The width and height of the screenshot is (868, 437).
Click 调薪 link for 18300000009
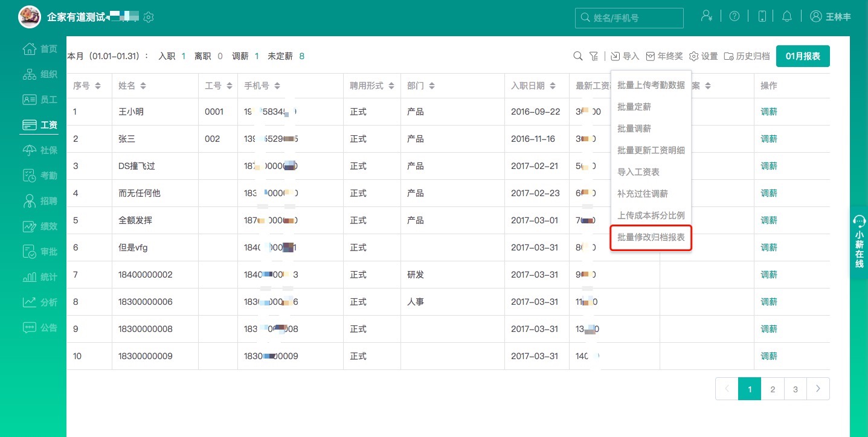coord(769,356)
